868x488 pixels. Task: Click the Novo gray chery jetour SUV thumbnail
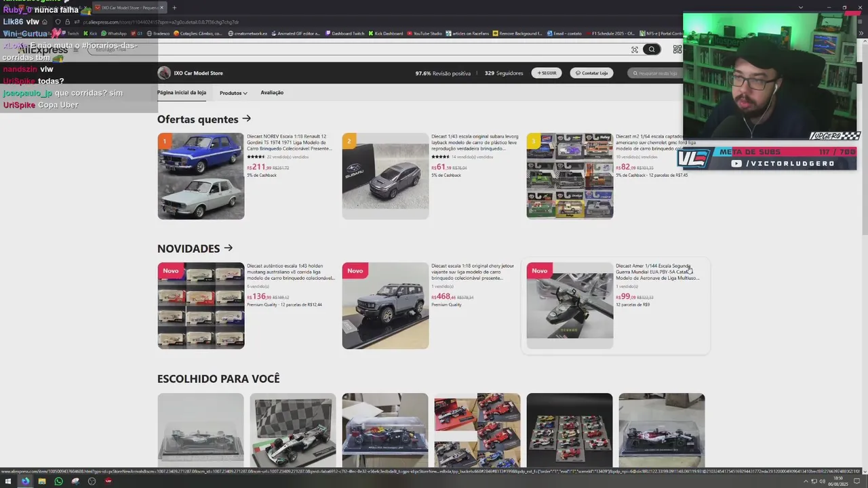click(385, 306)
